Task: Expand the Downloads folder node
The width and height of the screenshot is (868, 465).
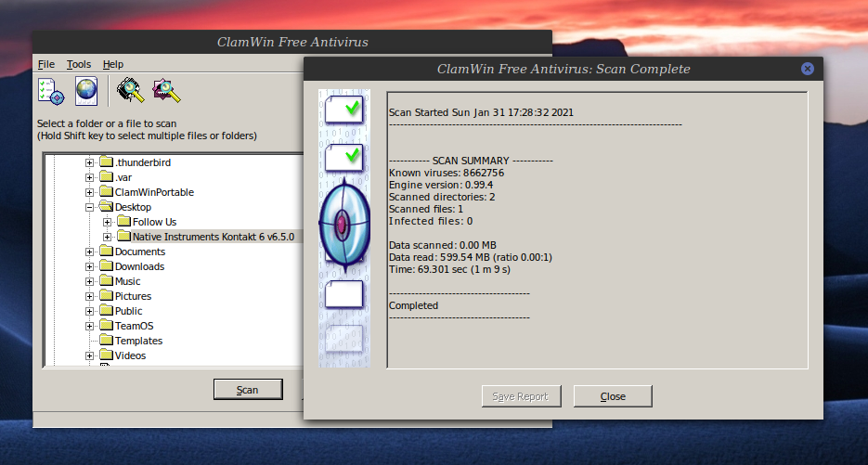Action: point(89,266)
